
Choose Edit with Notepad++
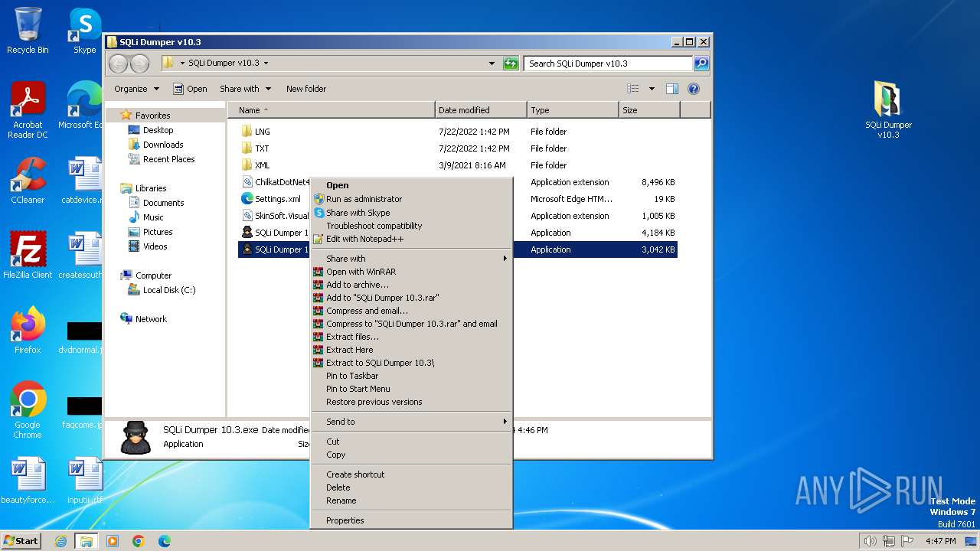coord(411,239)
